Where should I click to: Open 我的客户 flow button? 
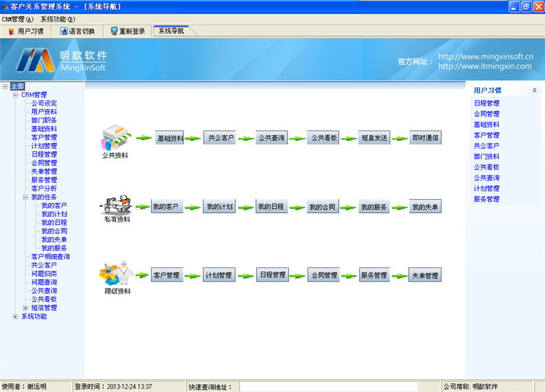click(167, 207)
